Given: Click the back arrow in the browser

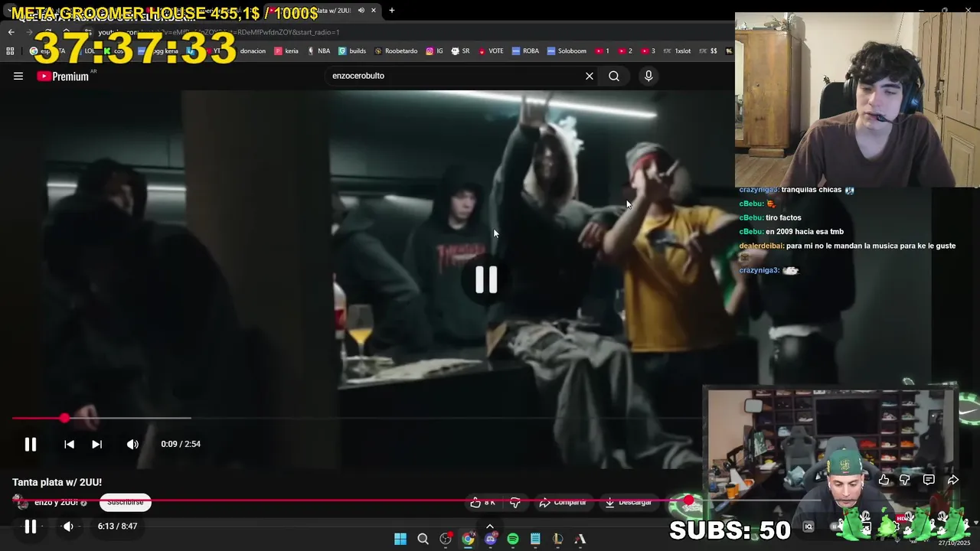Looking at the screenshot, I should [x=11, y=32].
